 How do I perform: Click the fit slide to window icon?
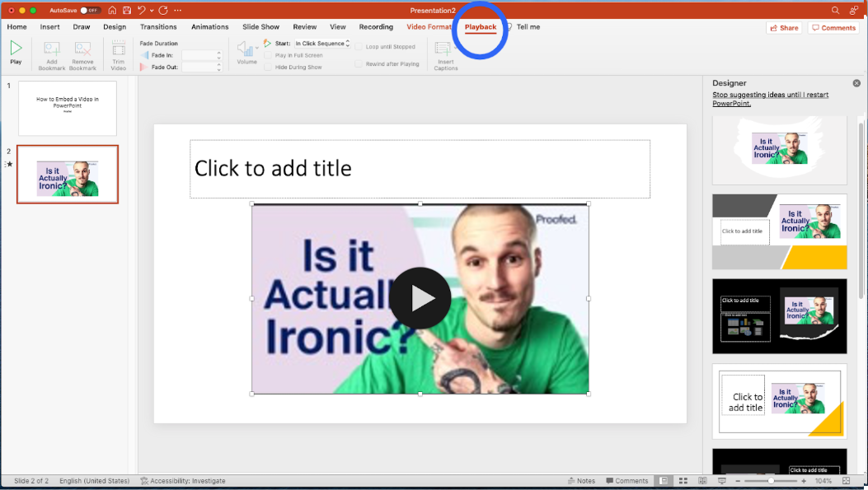846,481
